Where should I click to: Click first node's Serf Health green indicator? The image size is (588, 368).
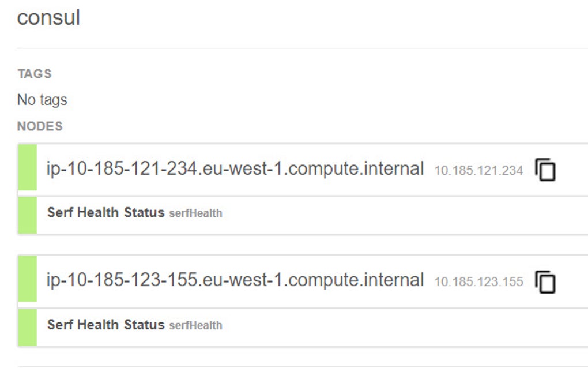click(27, 215)
